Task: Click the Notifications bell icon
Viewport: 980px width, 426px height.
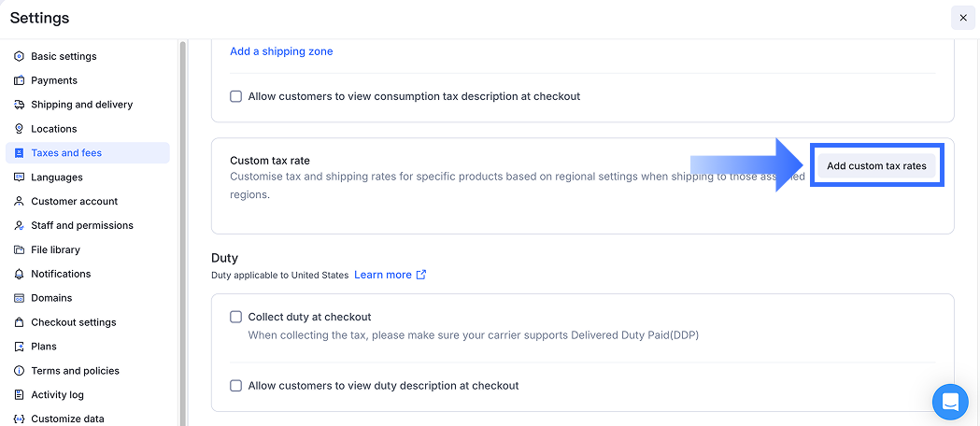Action: 20,274
